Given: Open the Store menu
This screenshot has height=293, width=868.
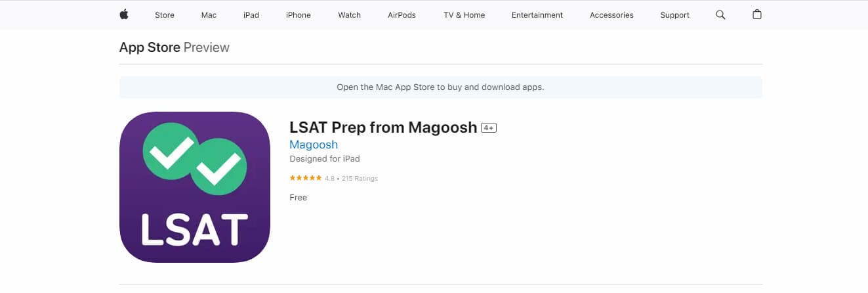Looking at the screenshot, I should click(x=165, y=15).
